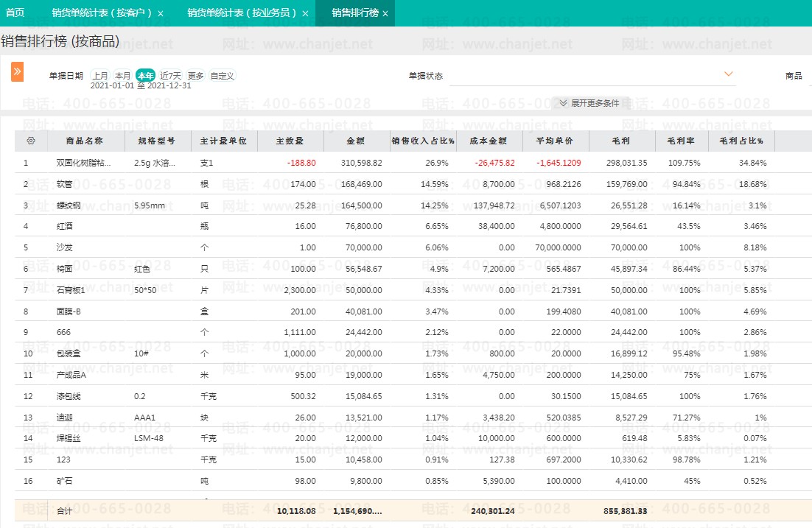This screenshot has height=528, width=812.
Task: Open the 单据状态 dropdown arrow
Action: click(x=729, y=74)
